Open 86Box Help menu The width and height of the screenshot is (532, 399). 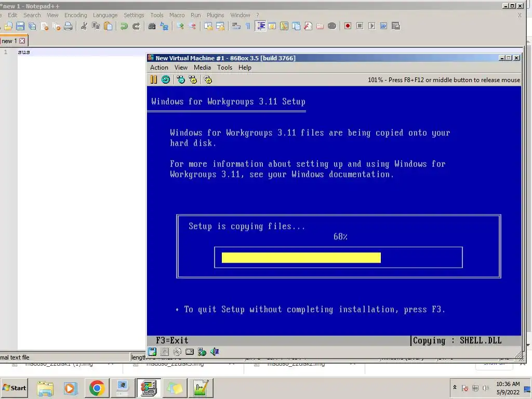tap(245, 68)
